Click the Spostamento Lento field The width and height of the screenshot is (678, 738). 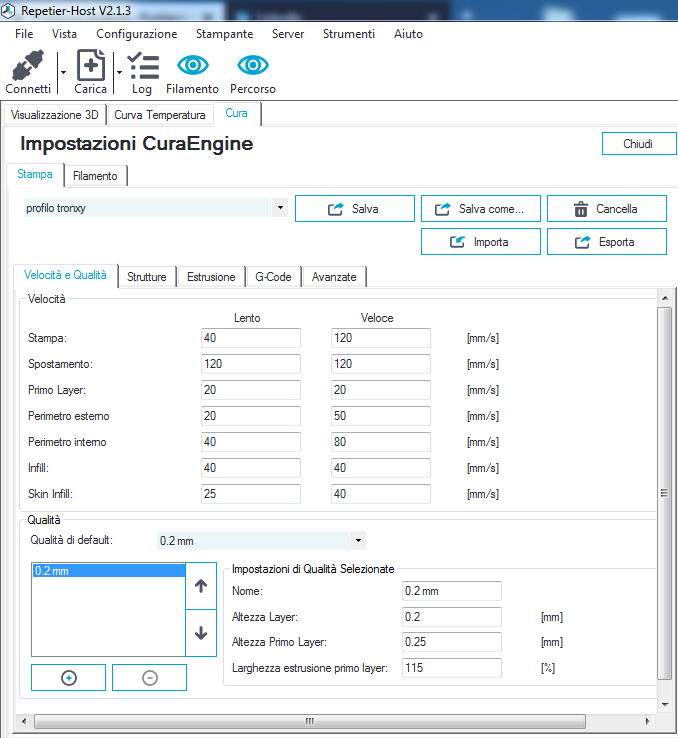tap(251, 364)
